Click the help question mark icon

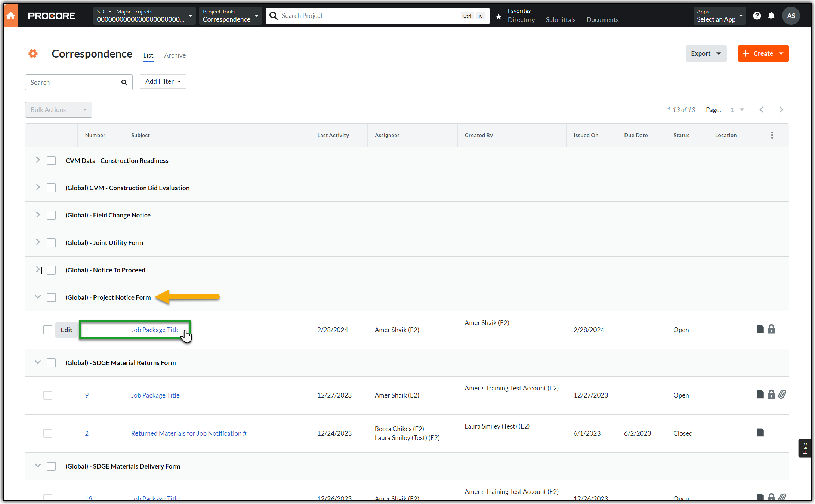point(757,16)
